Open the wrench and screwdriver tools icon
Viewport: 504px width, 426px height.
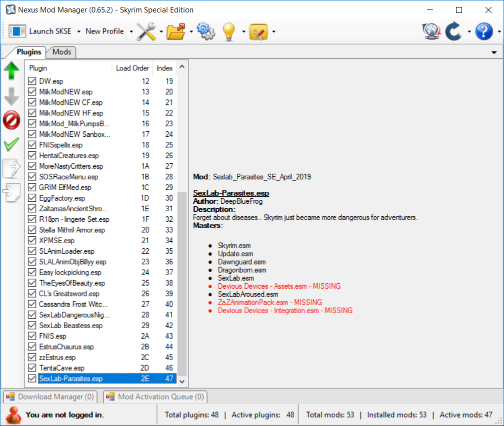click(146, 31)
